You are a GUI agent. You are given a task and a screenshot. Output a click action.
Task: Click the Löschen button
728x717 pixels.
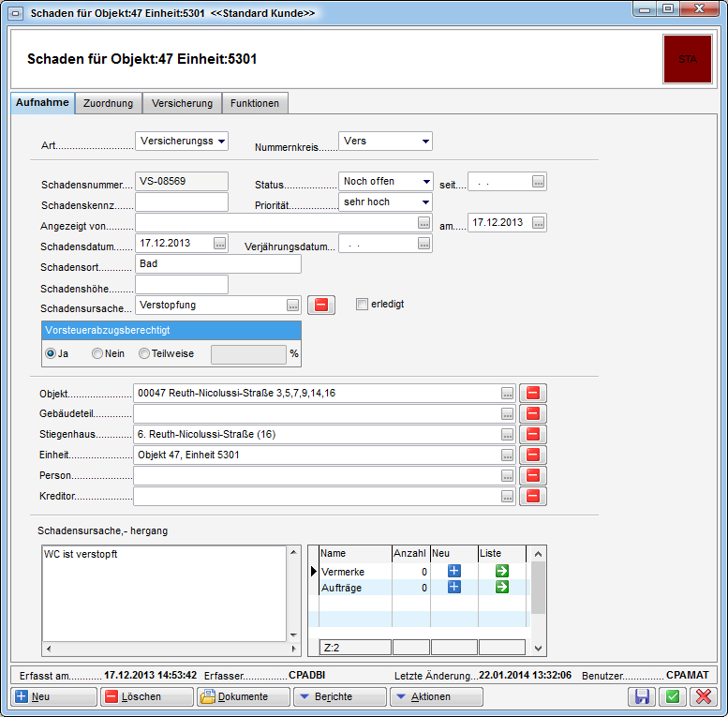(145, 696)
